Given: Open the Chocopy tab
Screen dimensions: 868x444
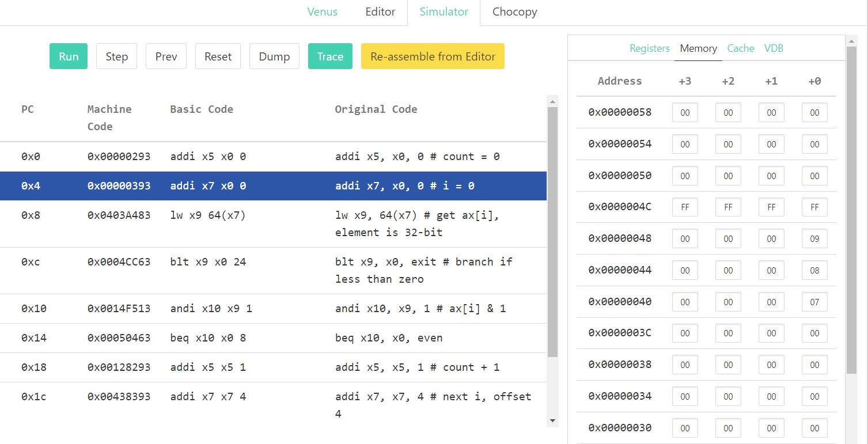Looking at the screenshot, I should (514, 12).
